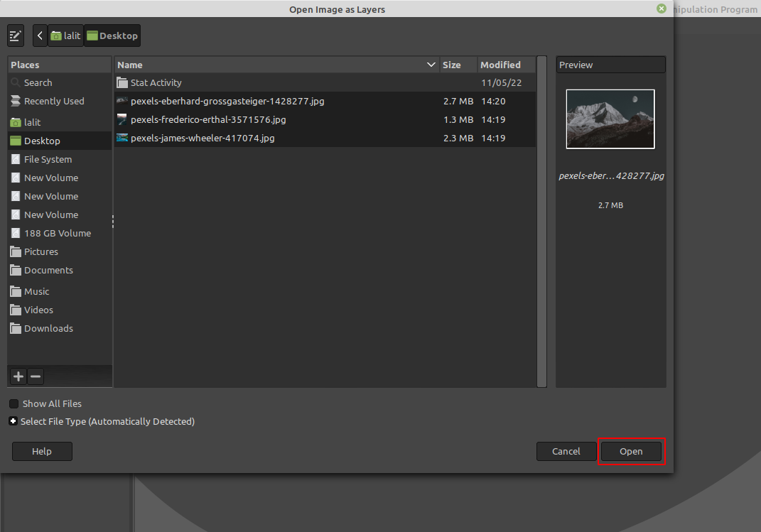761x532 pixels.
Task: Click the remove bookmark minus icon
Action: click(x=35, y=376)
